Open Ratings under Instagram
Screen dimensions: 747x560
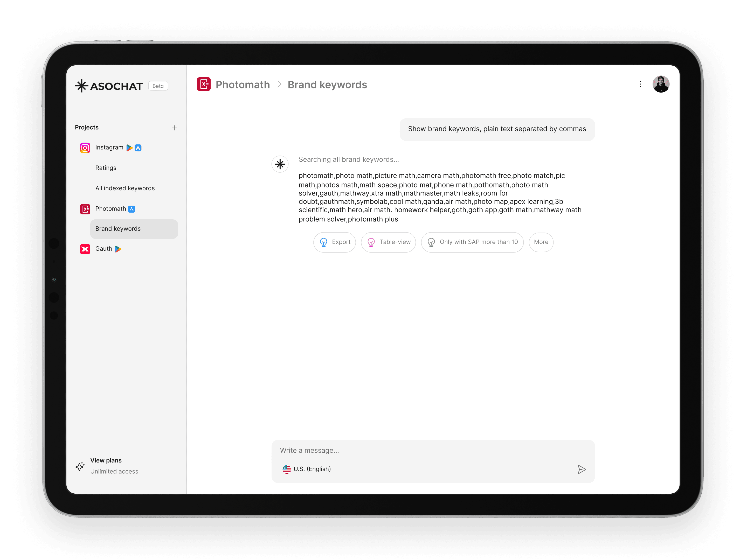tap(106, 168)
